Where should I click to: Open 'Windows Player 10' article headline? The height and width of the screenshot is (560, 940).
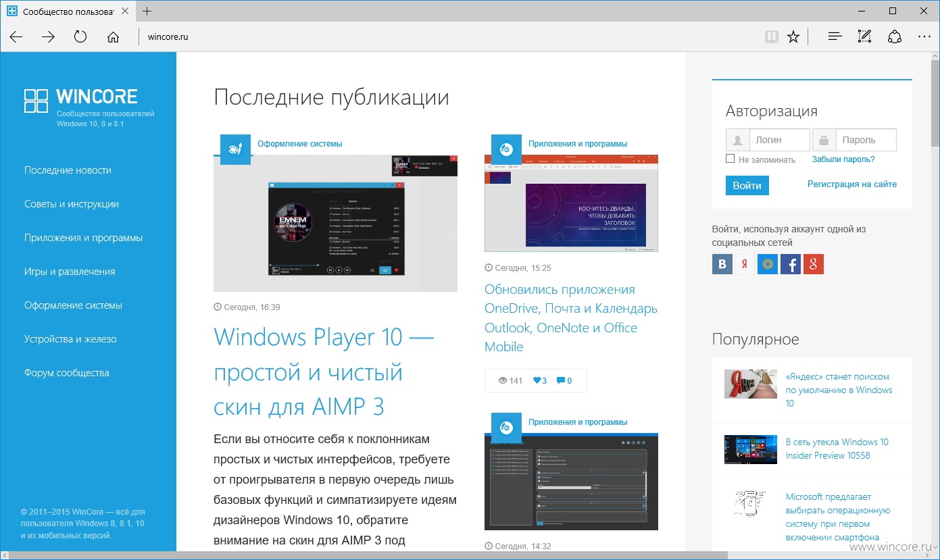tap(324, 372)
